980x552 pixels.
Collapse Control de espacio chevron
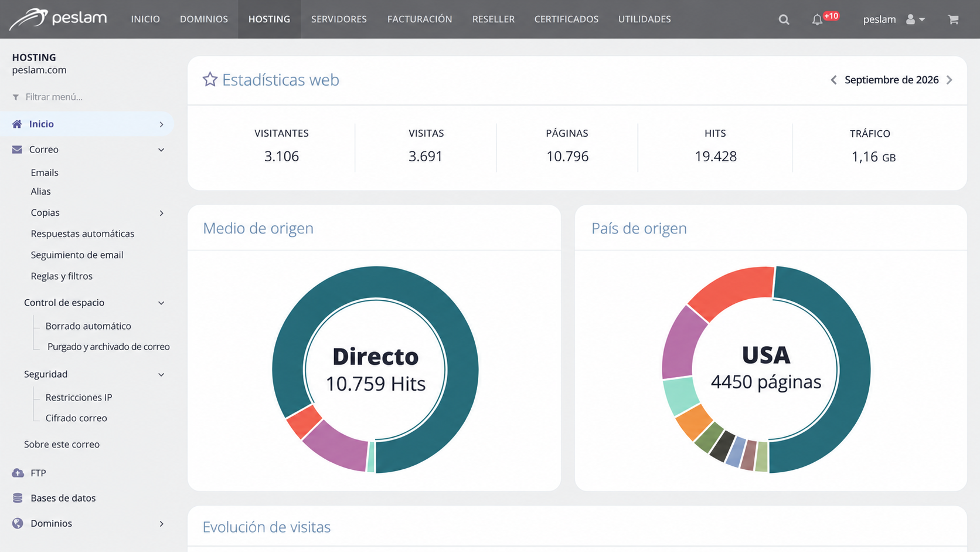161,303
